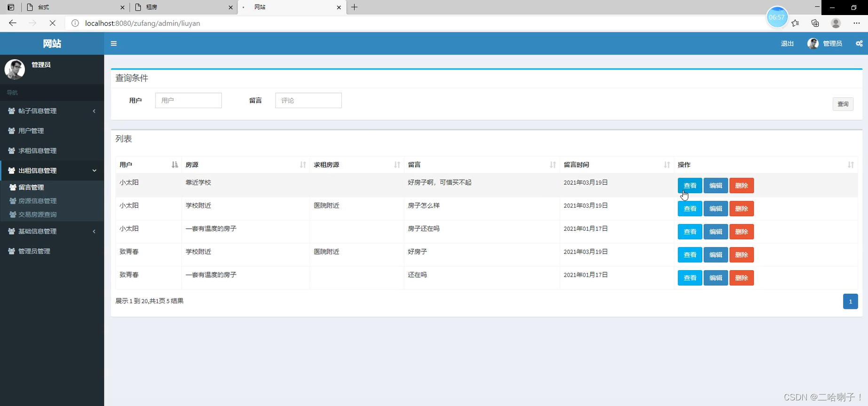Open 管理员管理 in sidebar

pyautogui.click(x=52, y=251)
